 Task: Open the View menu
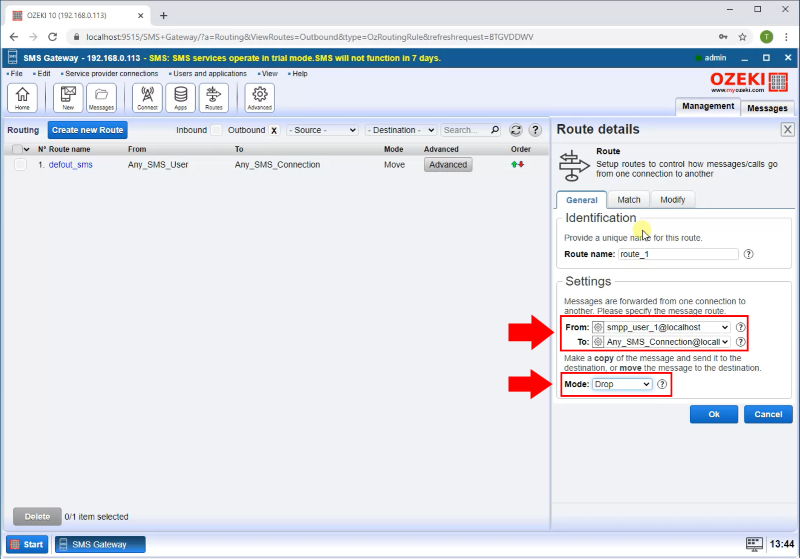pos(269,73)
